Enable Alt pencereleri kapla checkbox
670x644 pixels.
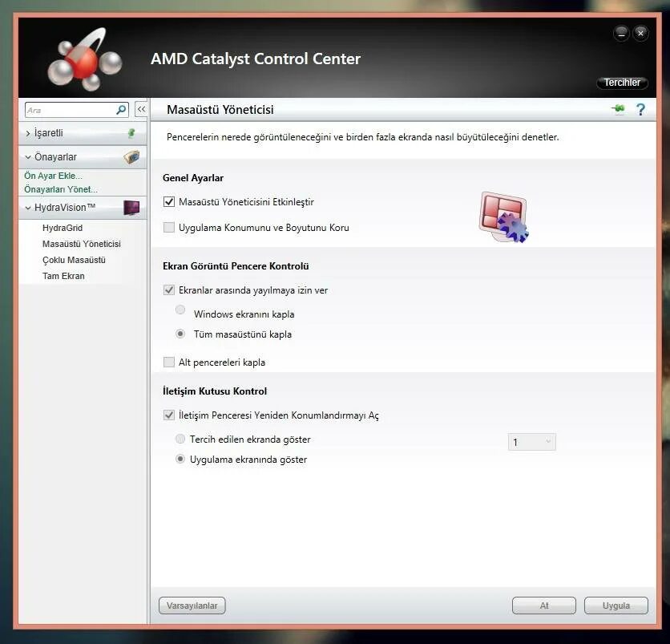click(169, 363)
